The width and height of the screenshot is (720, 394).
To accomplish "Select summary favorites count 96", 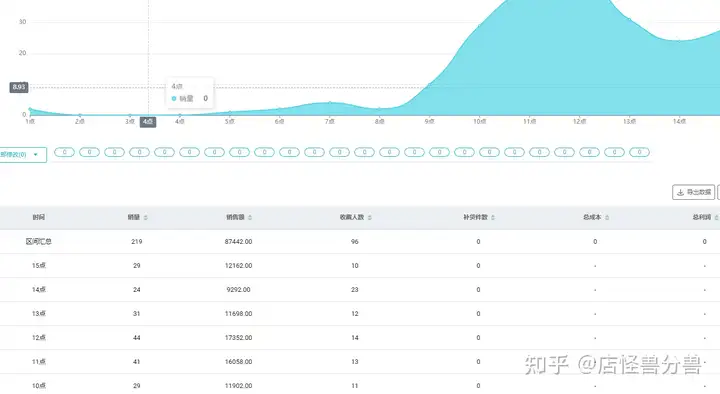I will pyautogui.click(x=354, y=242).
